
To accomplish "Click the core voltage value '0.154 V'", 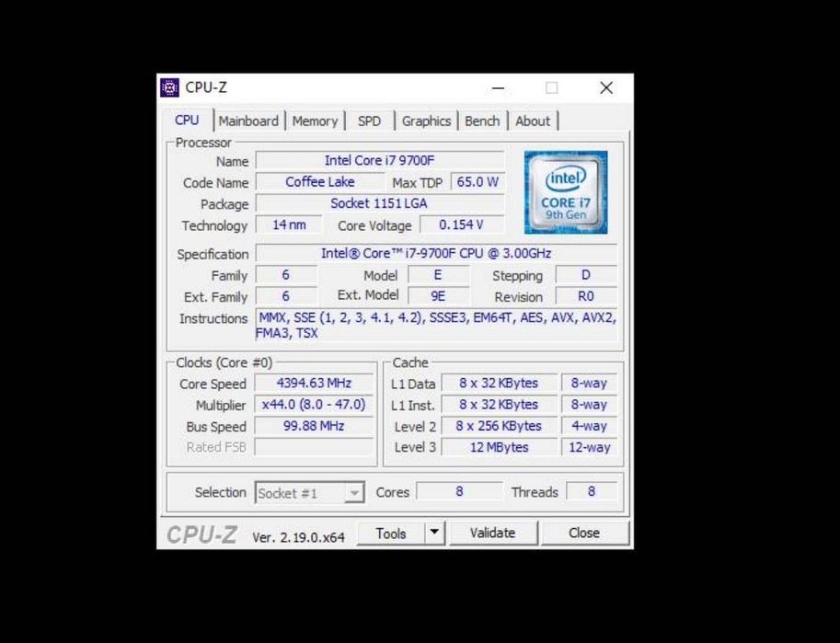I will pos(462,224).
